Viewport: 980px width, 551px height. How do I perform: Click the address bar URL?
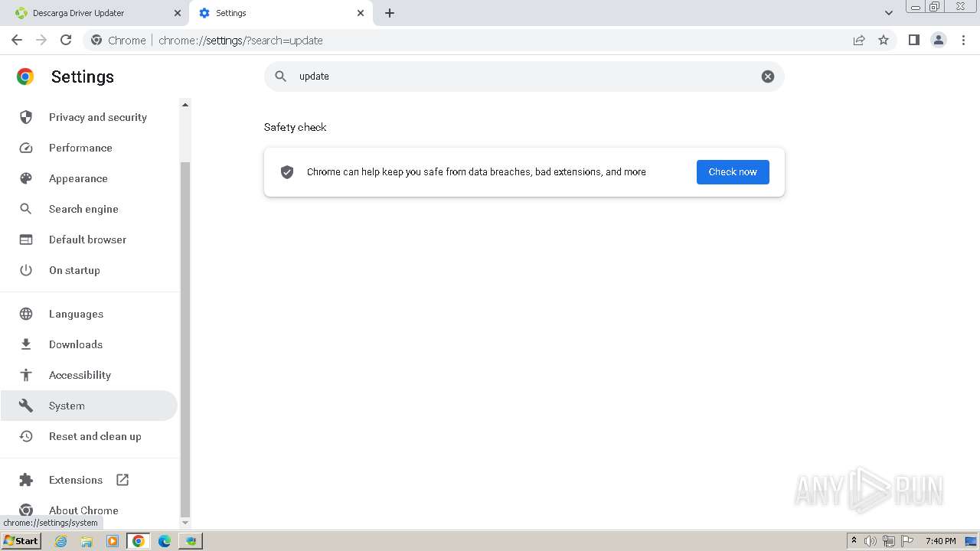tap(240, 41)
